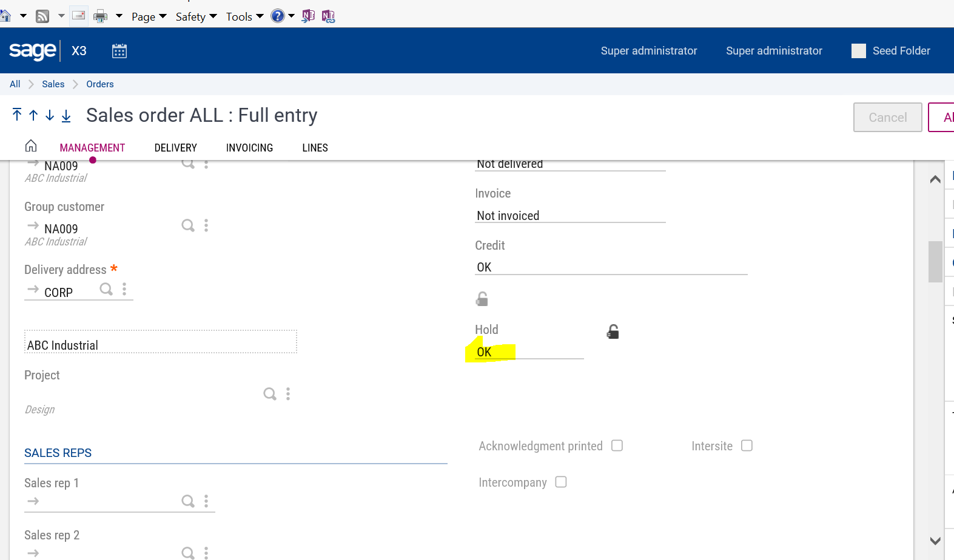Navigate to Sales in the breadcrumb

[53, 84]
